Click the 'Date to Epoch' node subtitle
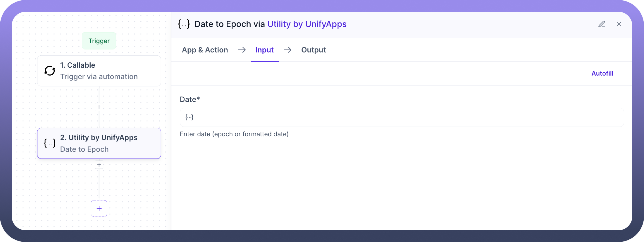 pos(84,149)
